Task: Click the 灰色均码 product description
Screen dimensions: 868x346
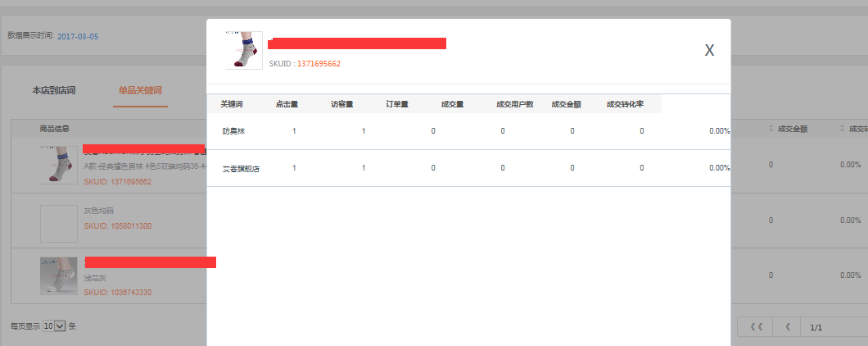Action: click(98, 212)
